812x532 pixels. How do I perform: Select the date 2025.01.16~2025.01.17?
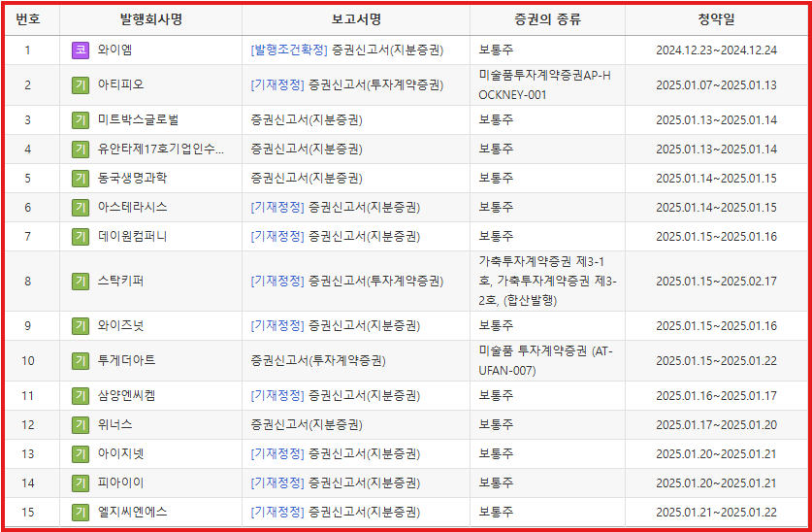(716, 396)
